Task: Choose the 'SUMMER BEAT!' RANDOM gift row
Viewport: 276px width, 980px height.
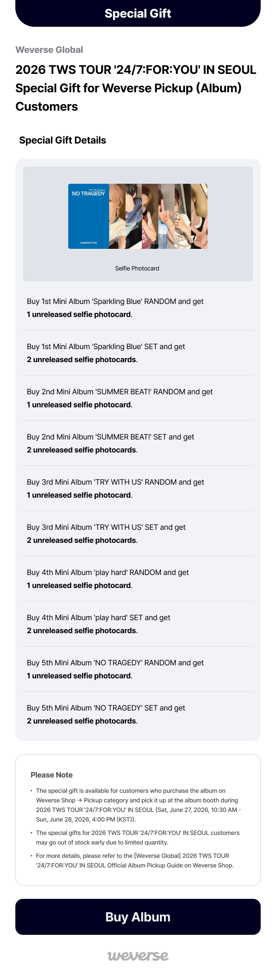Action: coord(138,398)
